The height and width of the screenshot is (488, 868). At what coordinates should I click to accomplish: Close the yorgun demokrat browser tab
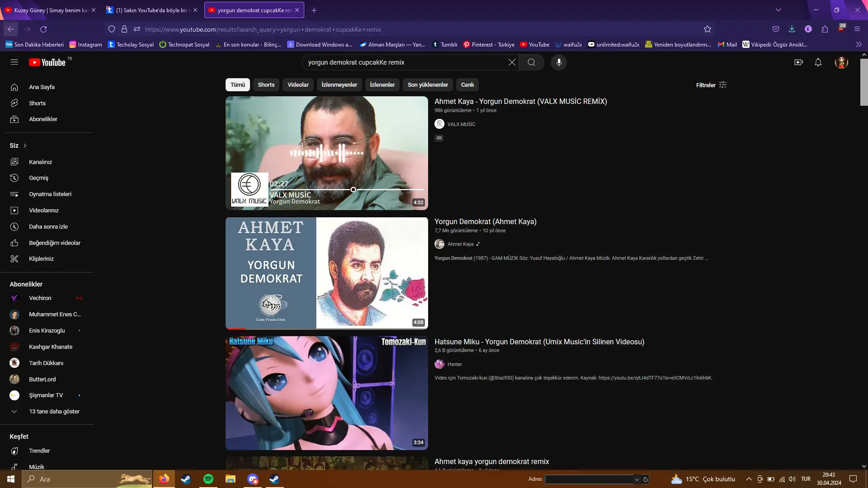[297, 10]
